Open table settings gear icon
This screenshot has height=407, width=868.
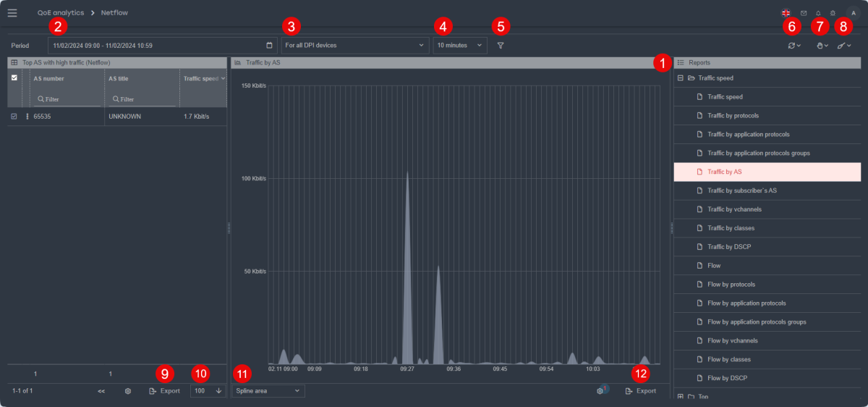pyautogui.click(x=128, y=391)
